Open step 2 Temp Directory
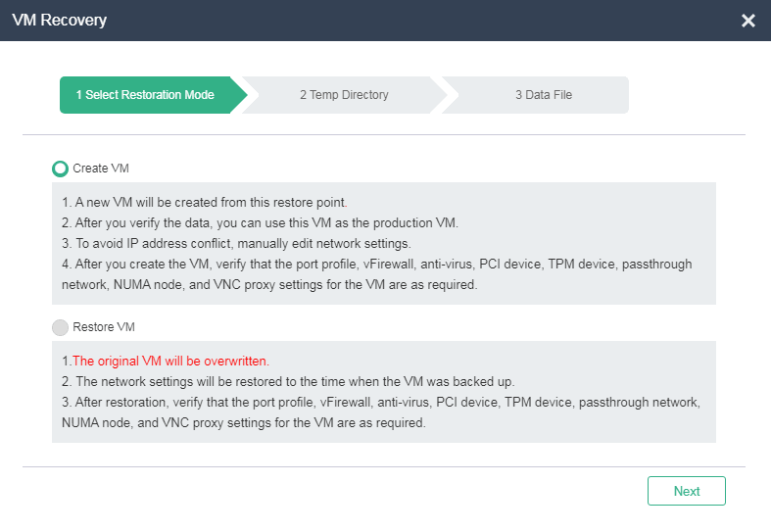This screenshot has width=771, height=532. [x=344, y=95]
